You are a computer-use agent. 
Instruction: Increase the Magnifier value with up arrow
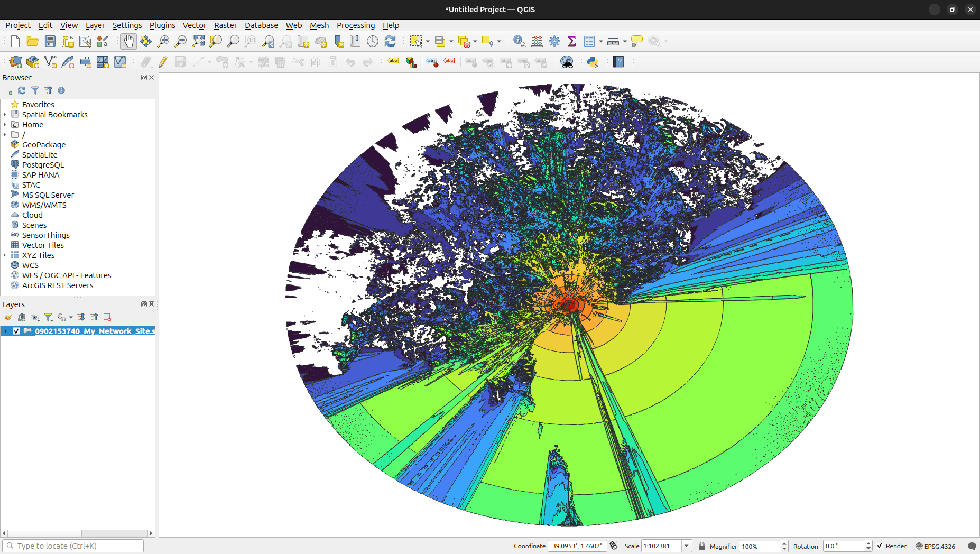click(784, 543)
